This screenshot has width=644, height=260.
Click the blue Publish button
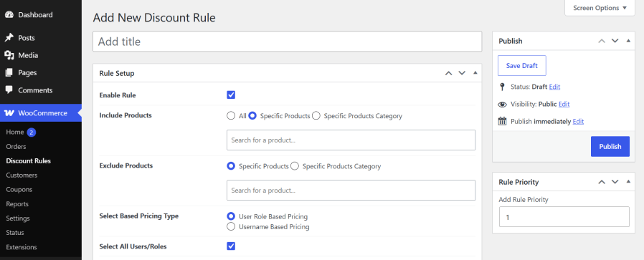(610, 146)
